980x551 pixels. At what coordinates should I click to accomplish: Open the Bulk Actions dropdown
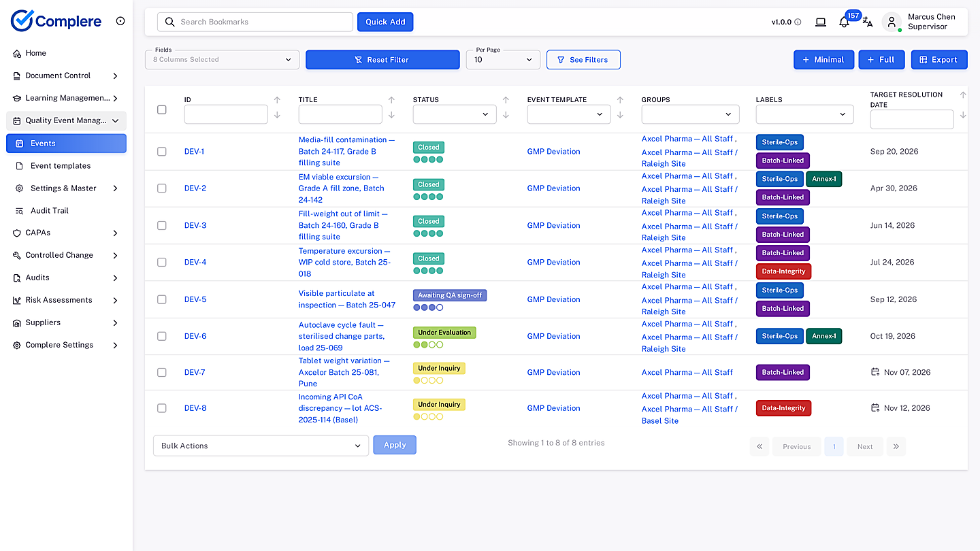[261, 446]
